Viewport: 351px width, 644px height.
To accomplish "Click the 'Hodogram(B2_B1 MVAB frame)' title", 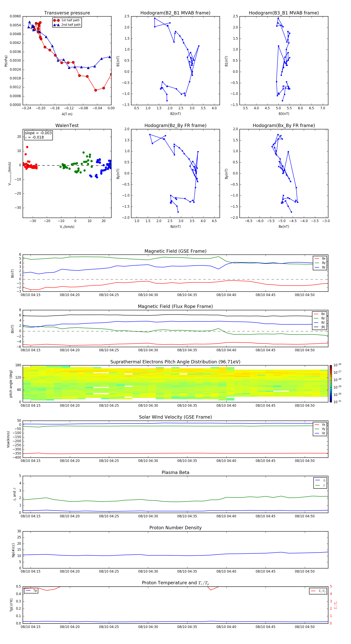I will [175, 13].
